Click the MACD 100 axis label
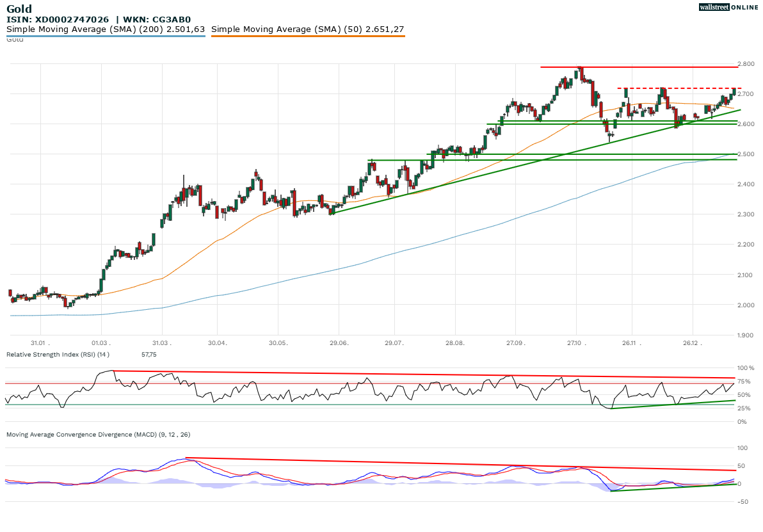The image size is (763, 532). pos(743,447)
